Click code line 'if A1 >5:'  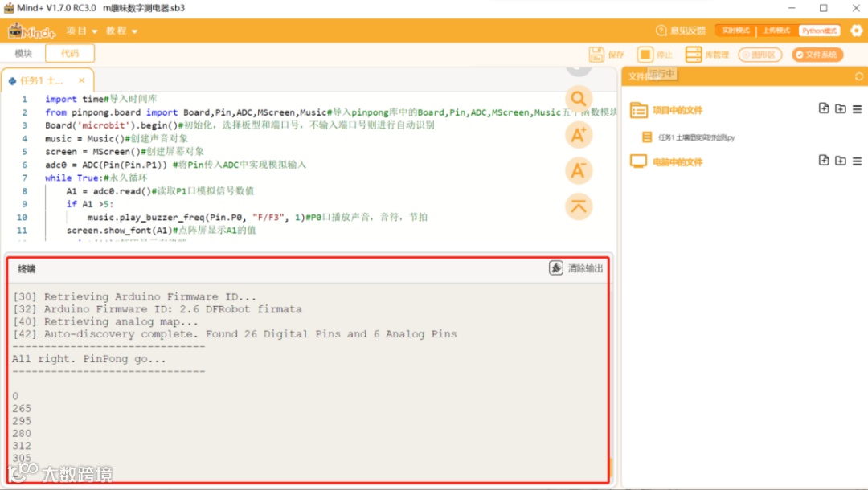coord(90,204)
